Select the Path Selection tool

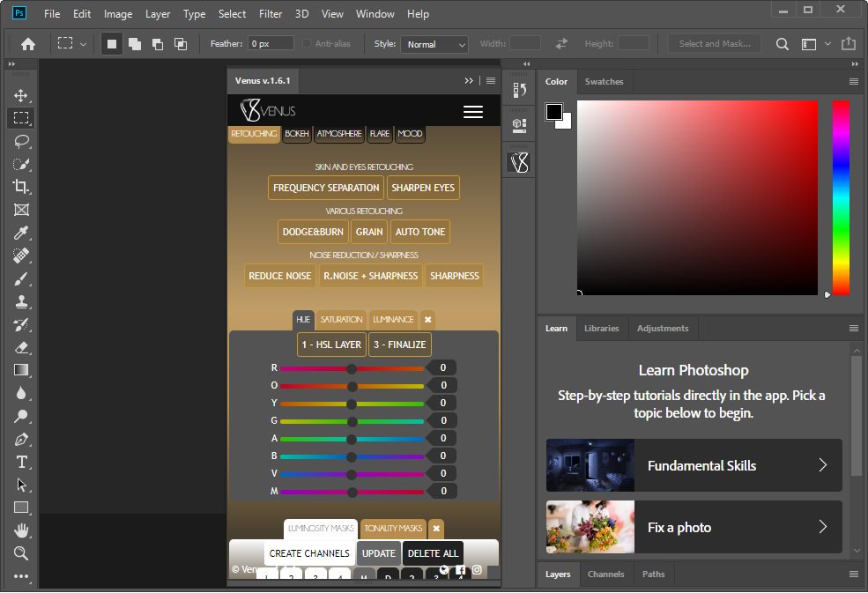pos(21,485)
